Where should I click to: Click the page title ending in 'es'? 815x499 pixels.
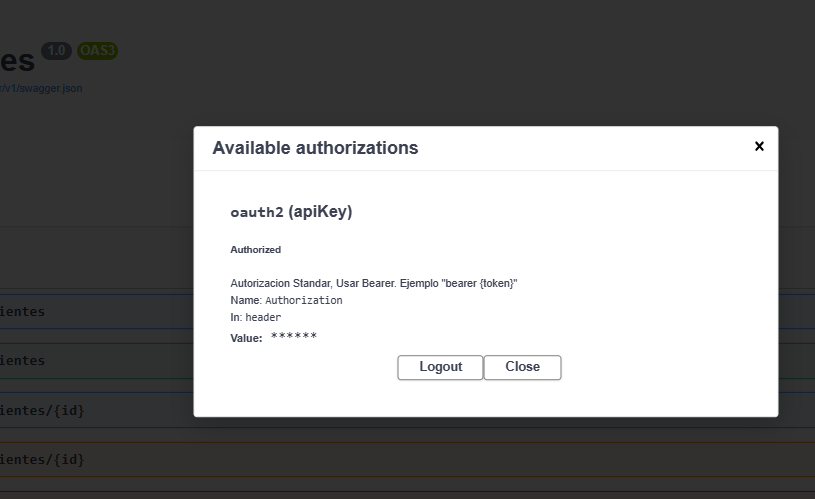coord(17,60)
